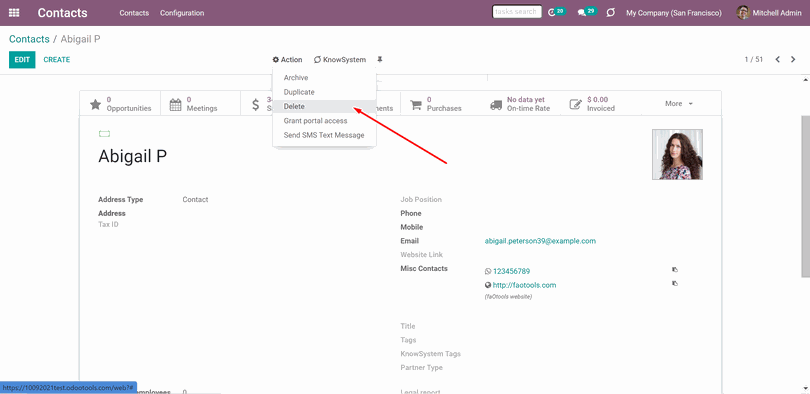Open the activities clock icon with badge 20
The width and height of the screenshot is (810, 394).
[556, 12]
